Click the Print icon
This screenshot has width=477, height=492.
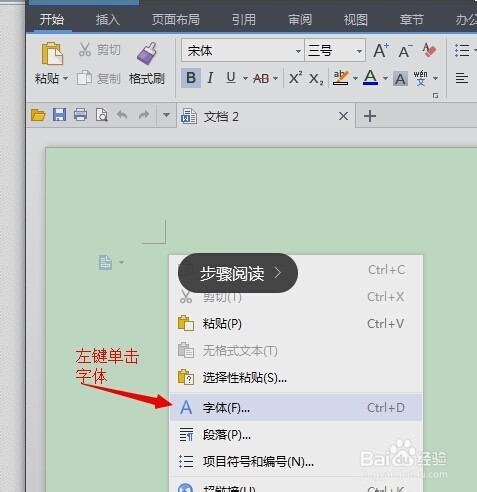click(80, 115)
